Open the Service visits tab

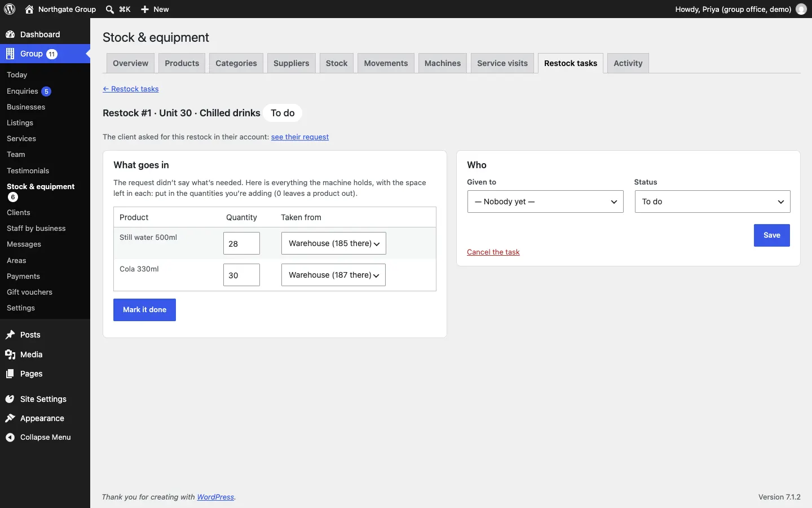click(x=502, y=63)
